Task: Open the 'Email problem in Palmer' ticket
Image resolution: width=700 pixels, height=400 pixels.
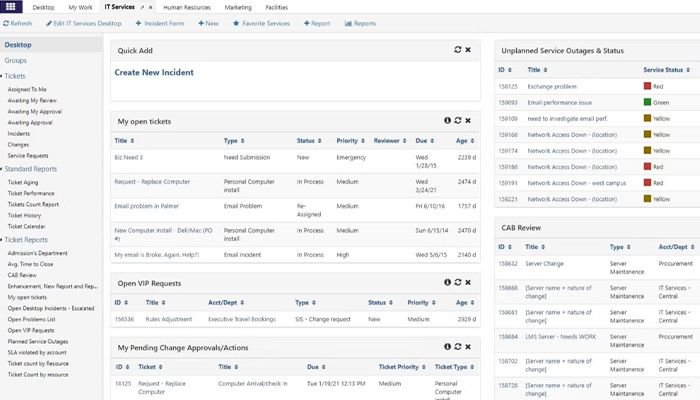Action: pyautogui.click(x=152, y=206)
